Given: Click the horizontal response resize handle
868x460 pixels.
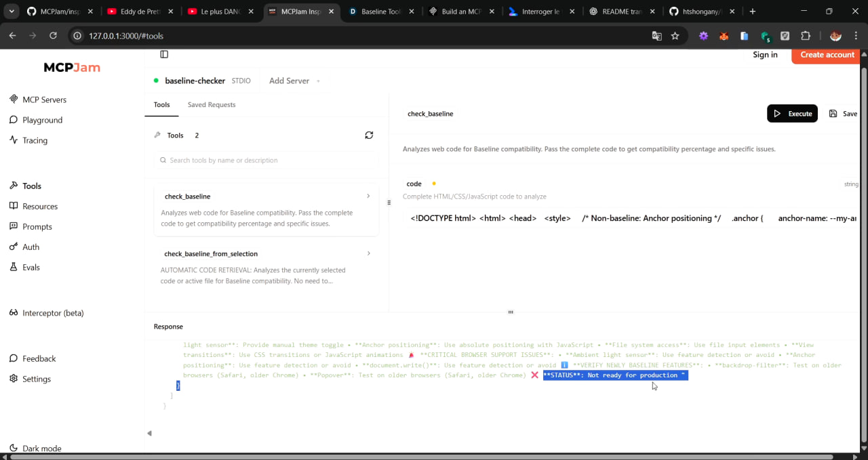Looking at the screenshot, I should tap(511, 312).
